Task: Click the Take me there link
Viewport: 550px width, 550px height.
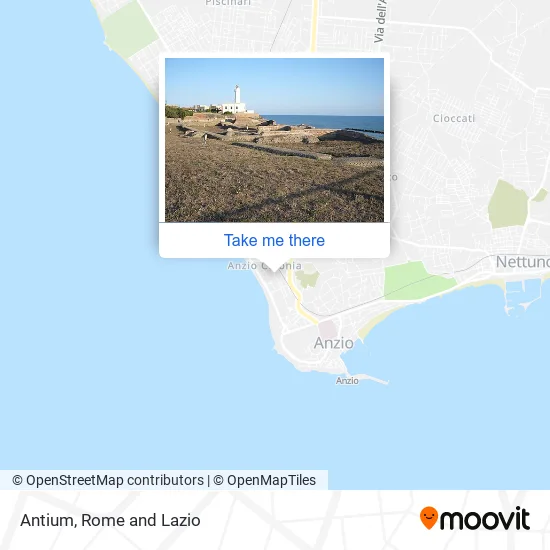Action: coord(274,241)
